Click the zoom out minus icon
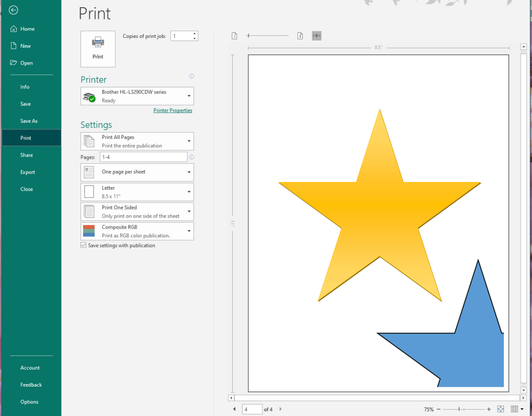Screen dimensions: 532x416 coord(438,409)
